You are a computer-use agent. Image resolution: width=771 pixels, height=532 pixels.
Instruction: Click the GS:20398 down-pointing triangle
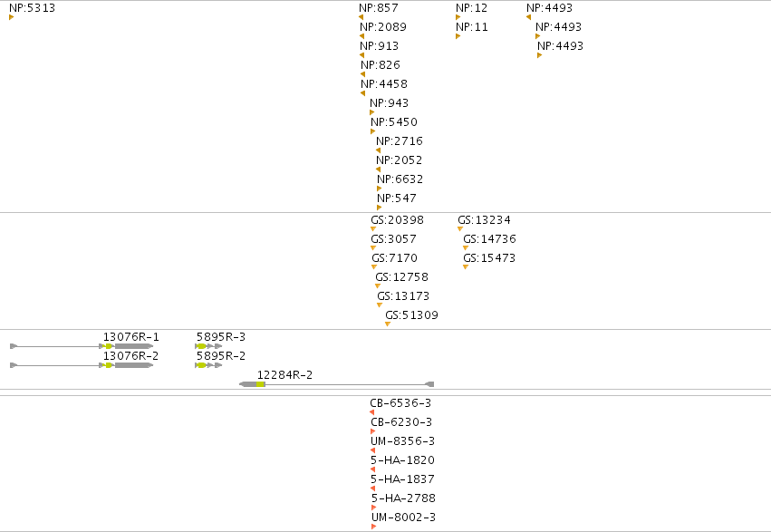[x=373, y=229]
